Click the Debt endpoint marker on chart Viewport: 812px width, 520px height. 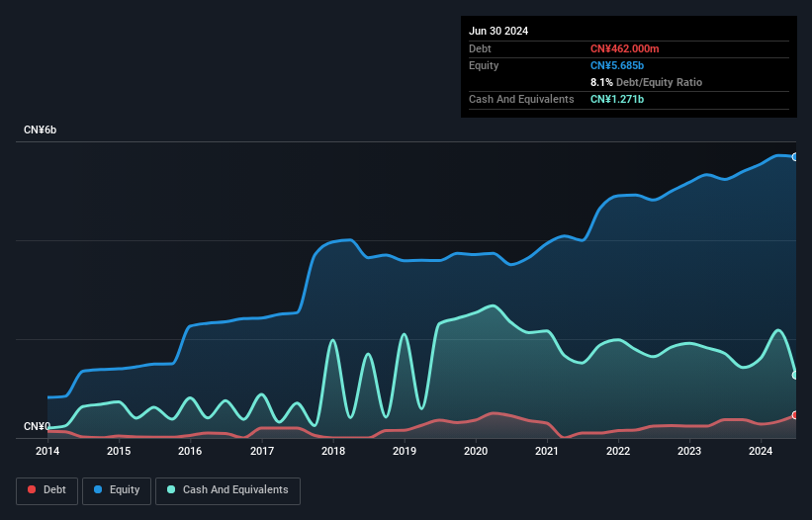pyautogui.click(x=795, y=415)
